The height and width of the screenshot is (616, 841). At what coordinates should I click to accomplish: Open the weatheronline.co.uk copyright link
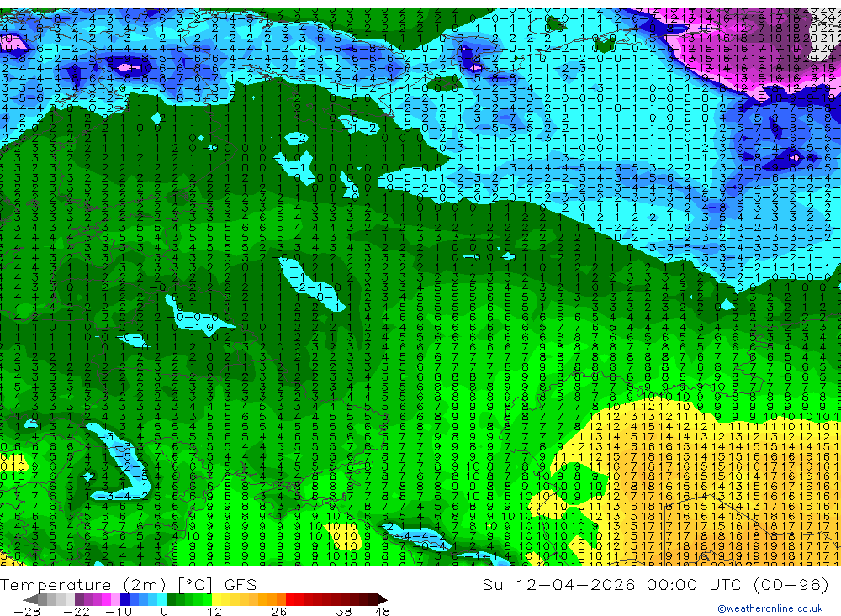coord(770,608)
